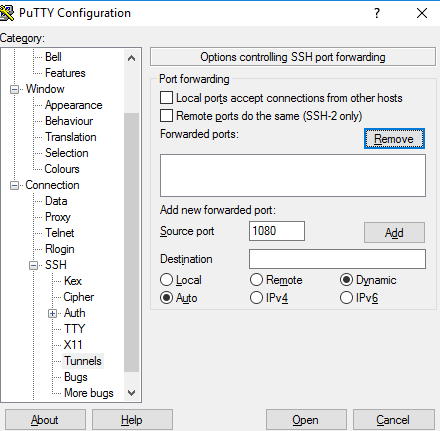Click category list scroll up arrow
The width and height of the screenshot is (440, 431).
tap(131, 58)
